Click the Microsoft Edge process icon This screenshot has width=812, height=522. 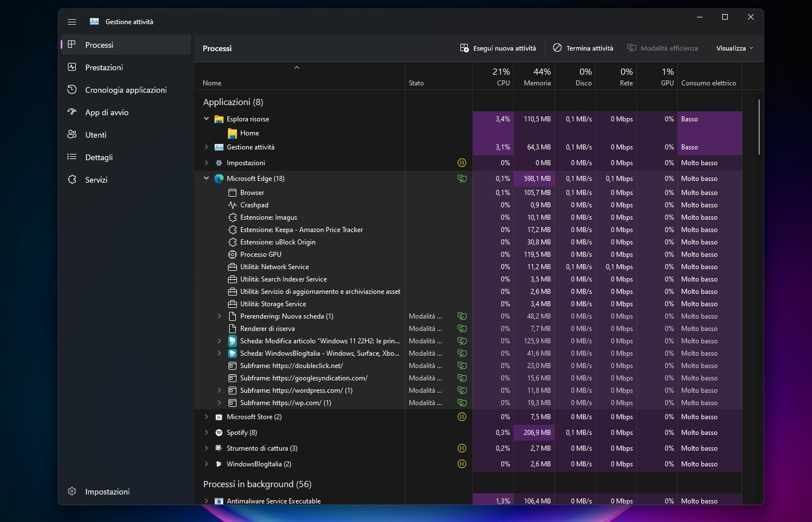[219, 179]
